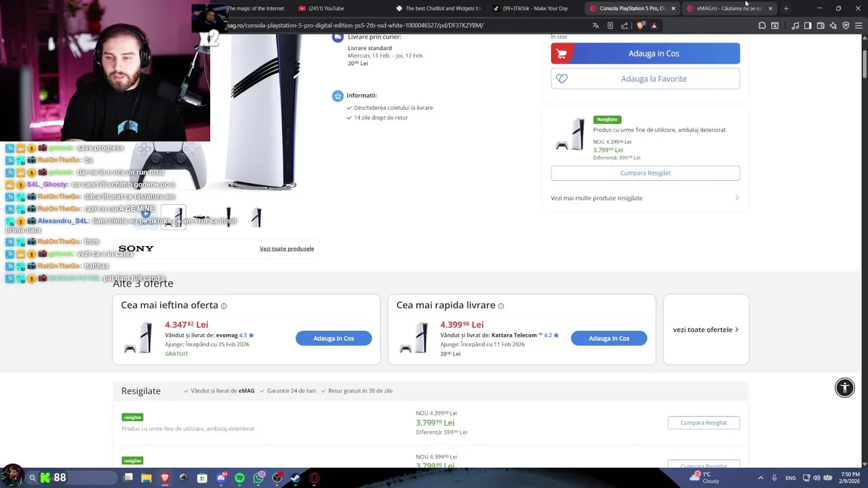This screenshot has width=868, height=488.
Task: Open WhatsApp from the taskbar
Action: coord(259,478)
